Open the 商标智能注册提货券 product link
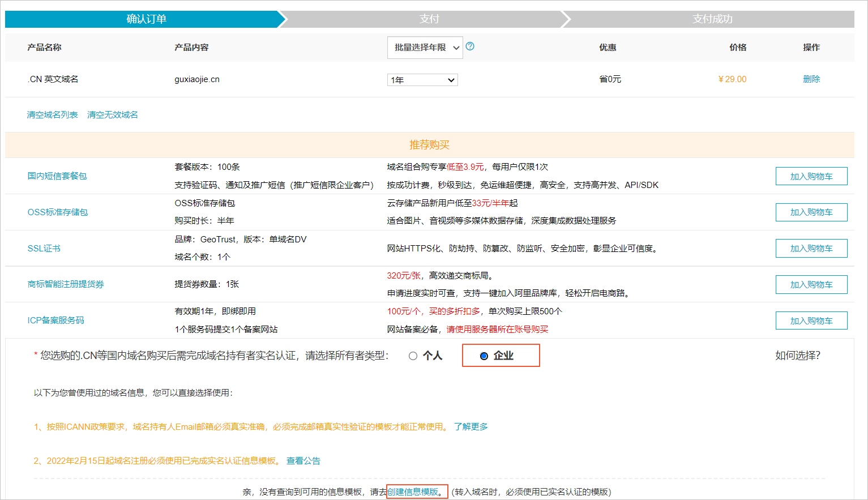 [66, 284]
